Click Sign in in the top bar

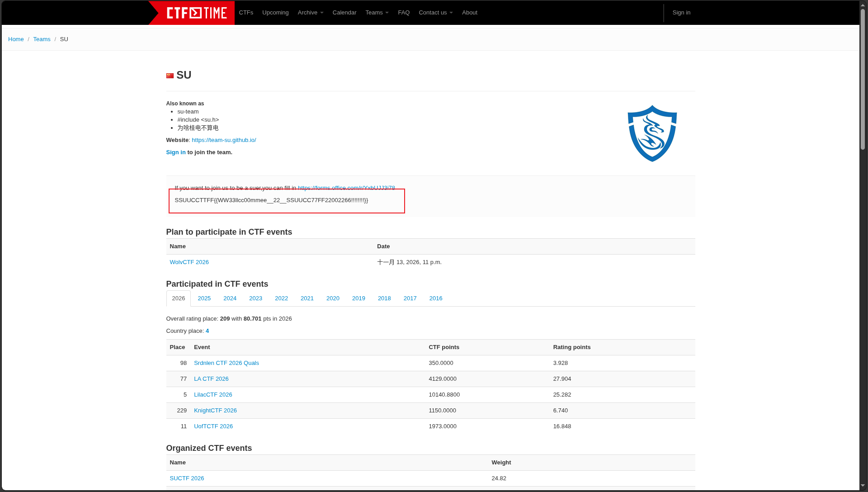681,13
